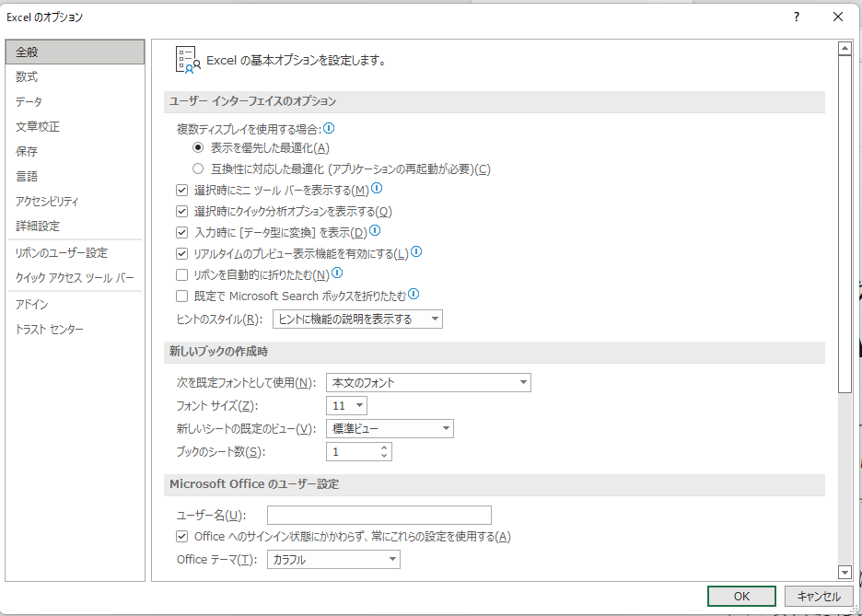This screenshot has height=616, width=862.
Task: Click info icon next to ミニ ツール バー option
Action: point(377,190)
